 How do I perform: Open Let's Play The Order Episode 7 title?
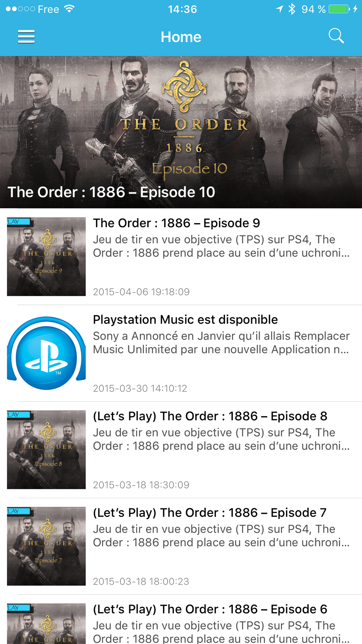coord(210,513)
